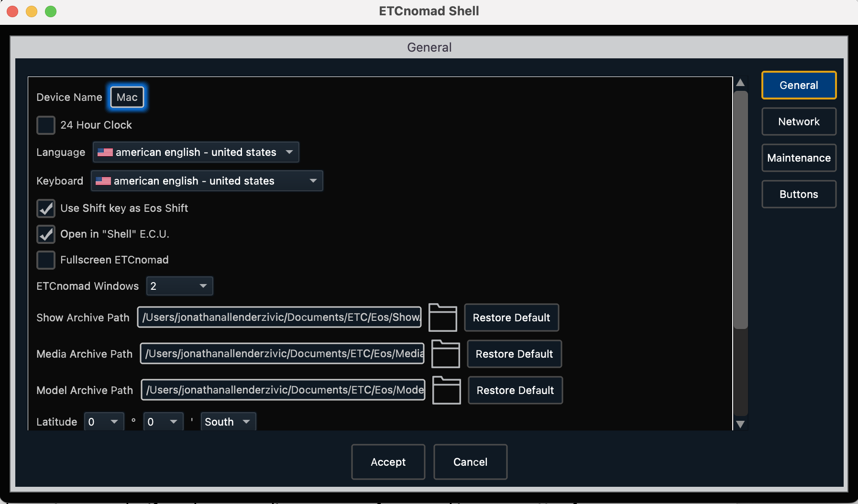Open the Maintenance section
Screen dimensions: 858x504
point(798,158)
